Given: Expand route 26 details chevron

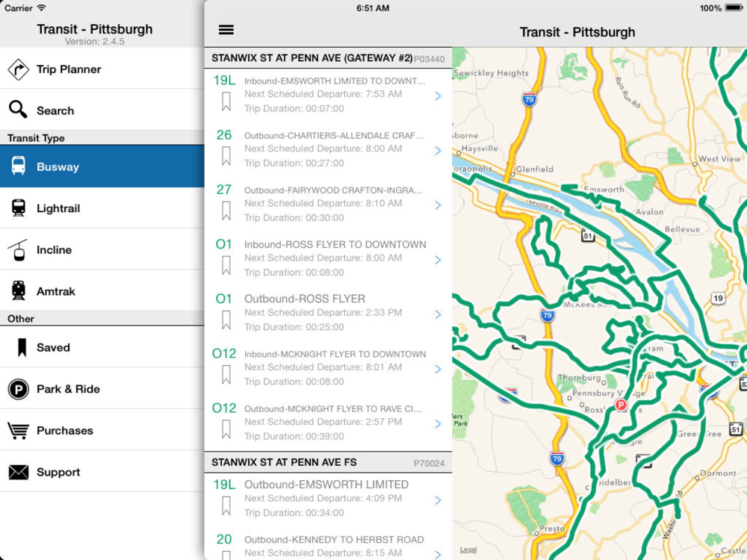Looking at the screenshot, I should (438, 151).
